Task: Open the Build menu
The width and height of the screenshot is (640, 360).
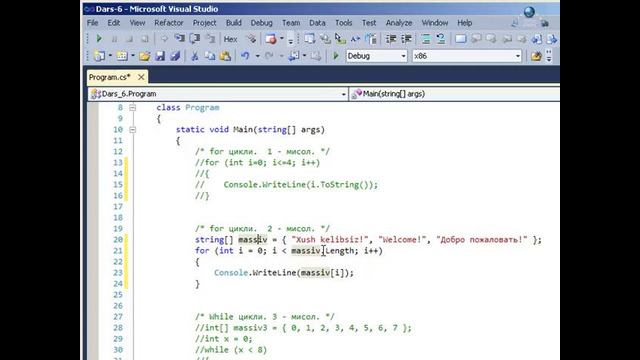Action: pos(234,23)
